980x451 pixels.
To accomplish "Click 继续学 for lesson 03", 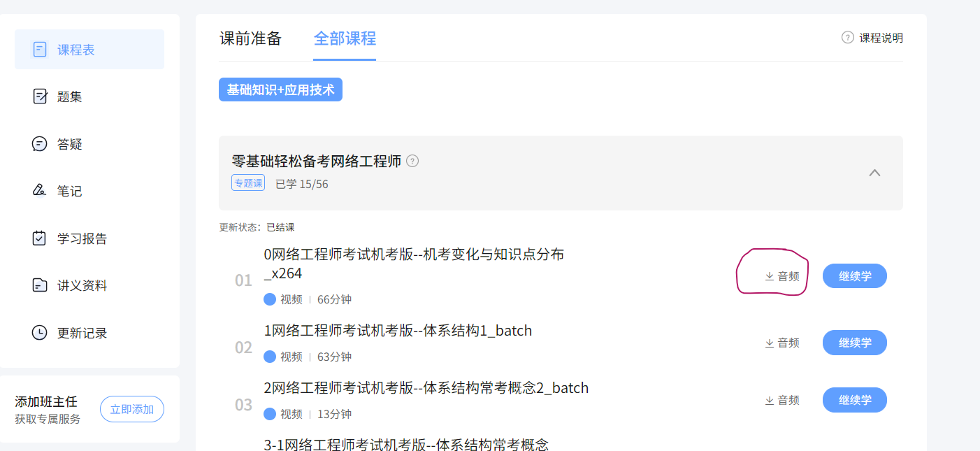I will point(855,400).
